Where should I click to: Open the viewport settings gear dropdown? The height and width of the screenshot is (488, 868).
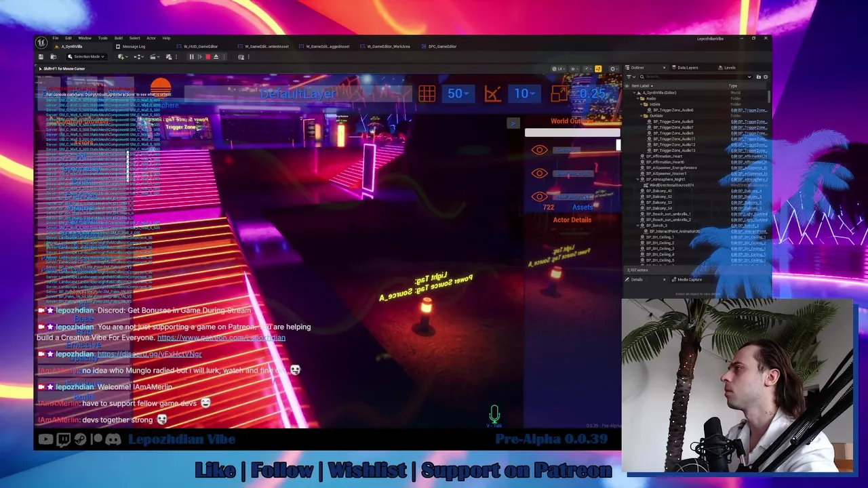tap(614, 69)
